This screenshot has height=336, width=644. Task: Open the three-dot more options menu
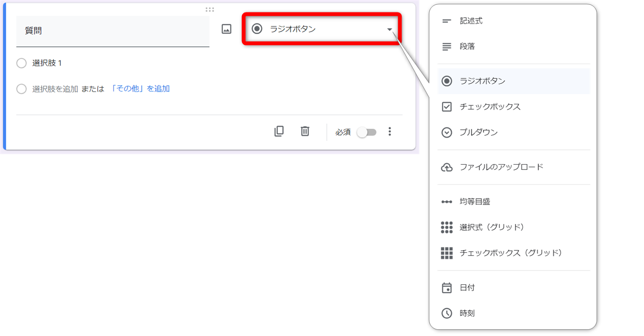tap(390, 132)
